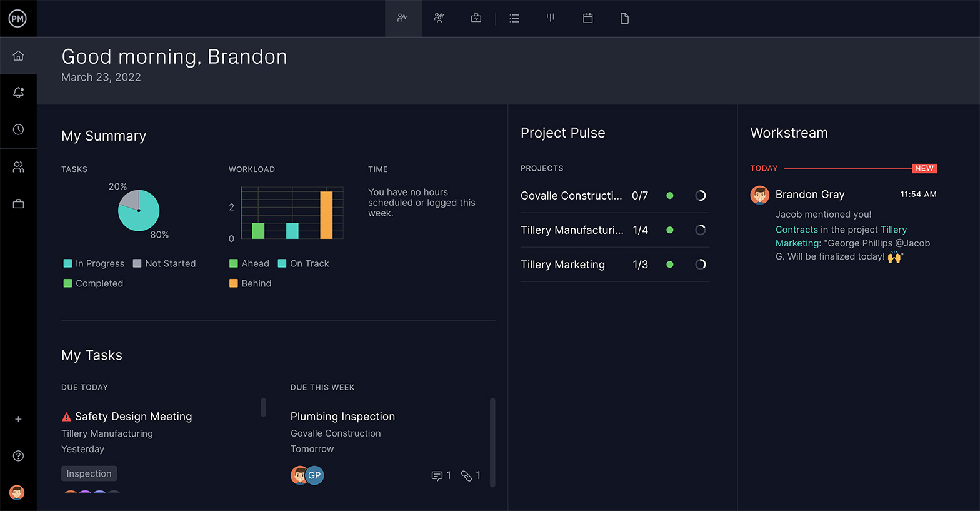Open the Team people icon in sidebar
The width and height of the screenshot is (980, 511).
[18, 167]
